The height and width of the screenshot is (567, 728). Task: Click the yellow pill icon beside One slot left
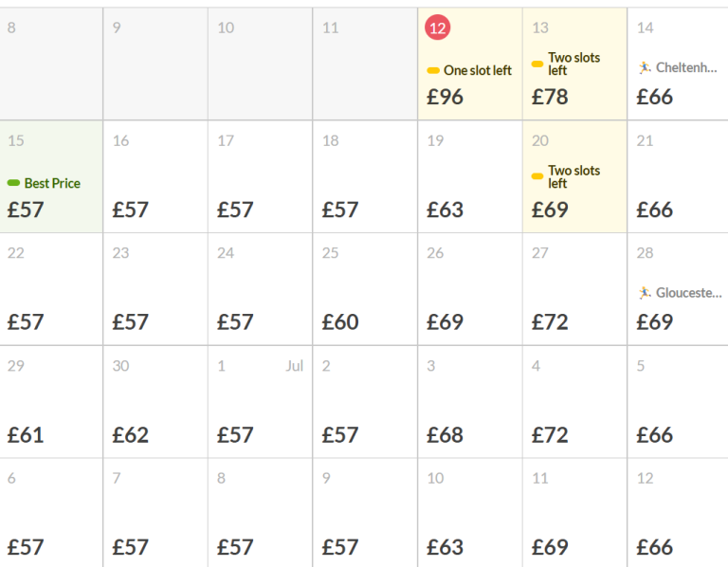pyautogui.click(x=433, y=70)
